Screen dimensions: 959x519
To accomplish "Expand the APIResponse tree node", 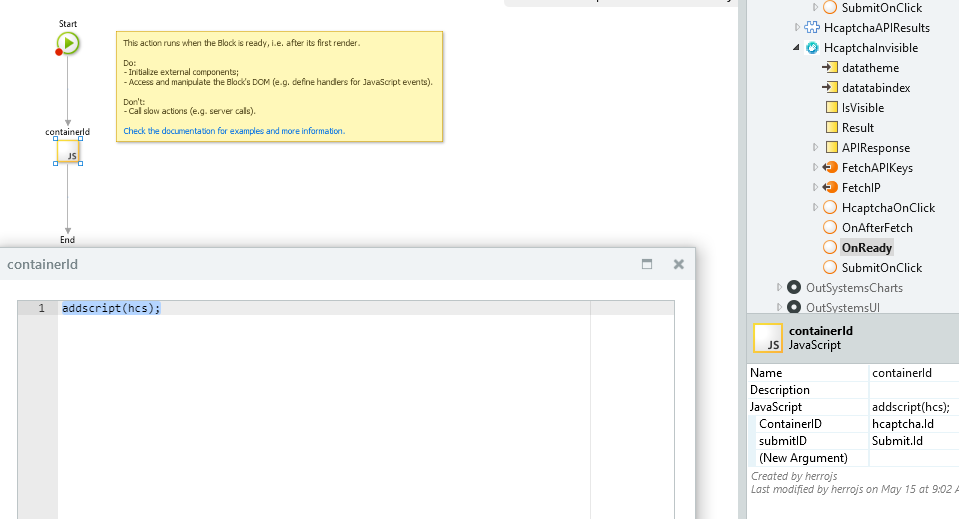I will (x=816, y=148).
